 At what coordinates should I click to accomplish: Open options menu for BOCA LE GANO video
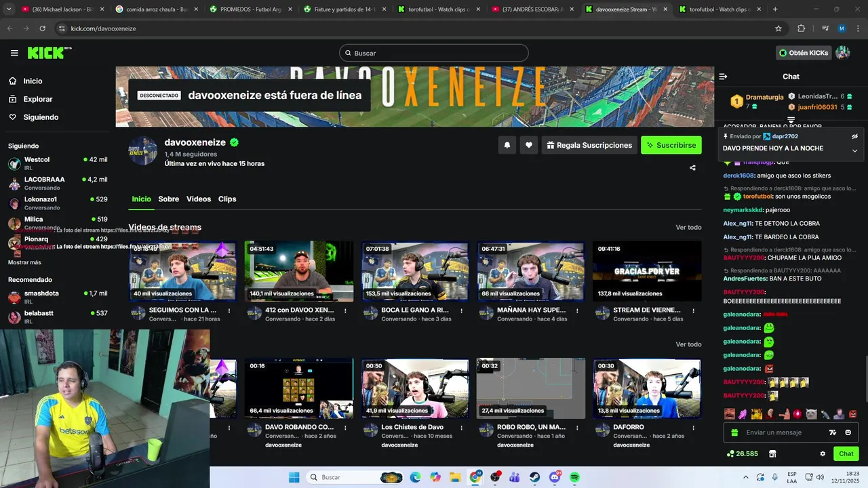point(461,311)
